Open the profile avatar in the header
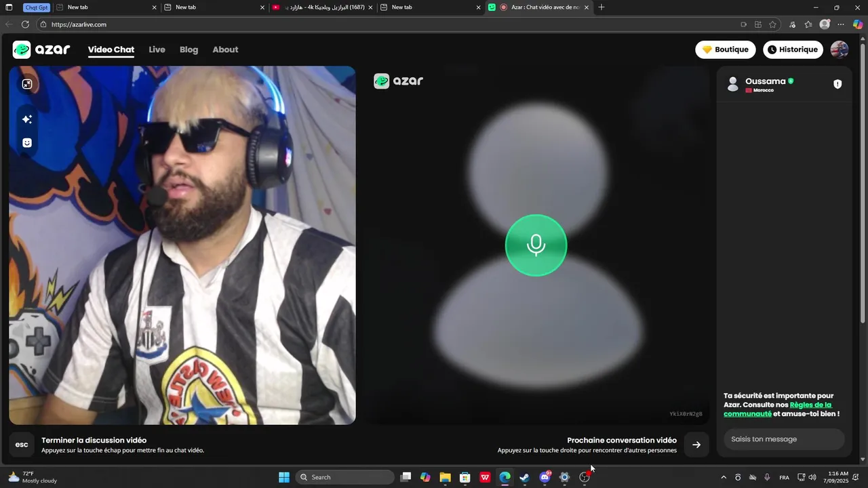This screenshot has height=488, width=868. pos(840,49)
